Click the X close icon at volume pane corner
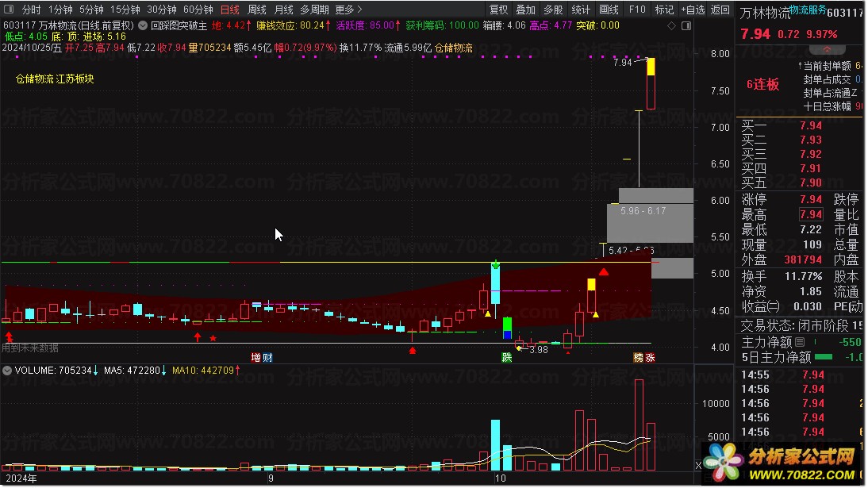Image resolution: width=868 pixels, height=488 pixels. (x=698, y=465)
